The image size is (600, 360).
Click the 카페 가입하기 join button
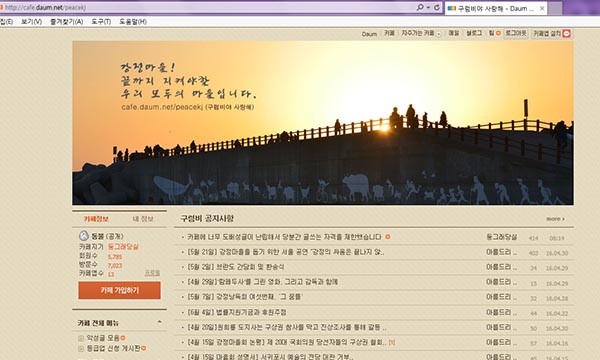click(119, 290)
